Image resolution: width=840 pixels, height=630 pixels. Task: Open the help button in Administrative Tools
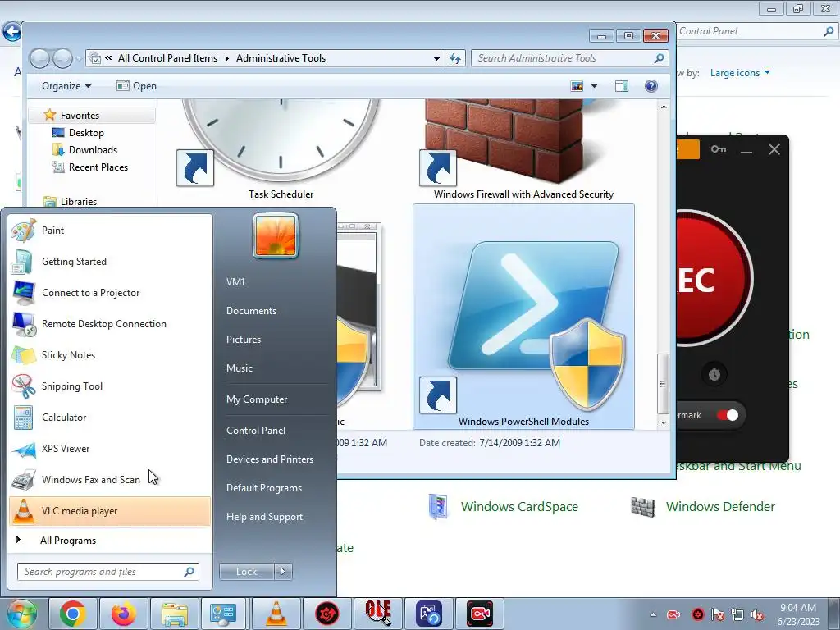pos(651,86)
